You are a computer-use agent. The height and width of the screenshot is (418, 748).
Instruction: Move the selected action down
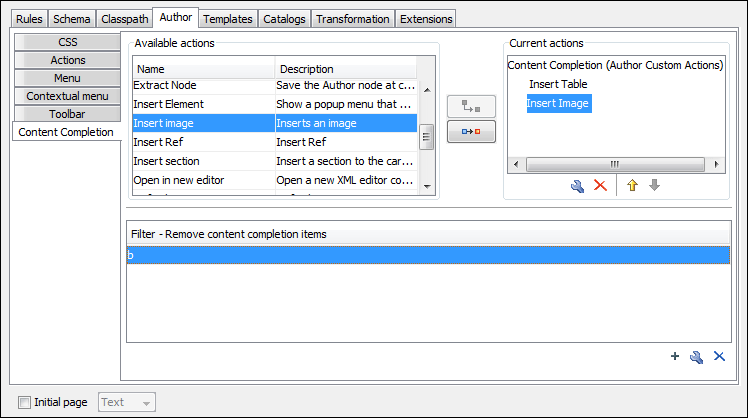(x=654, y=186)
